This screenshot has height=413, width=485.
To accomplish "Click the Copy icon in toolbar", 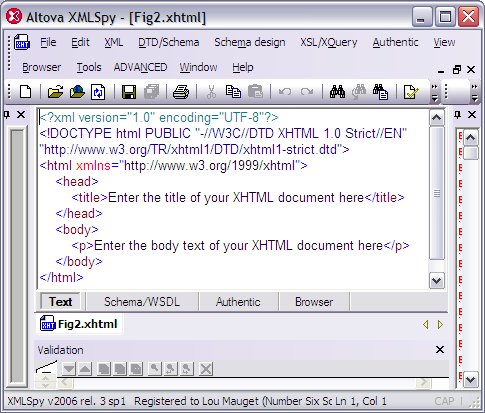I will (x=233, y=92).
